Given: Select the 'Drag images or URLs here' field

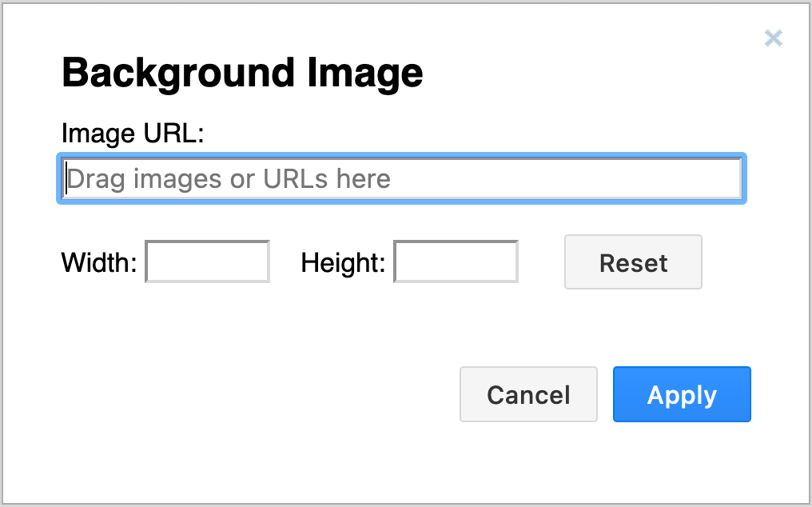Looking at the screenshot, I should (400, 178).
